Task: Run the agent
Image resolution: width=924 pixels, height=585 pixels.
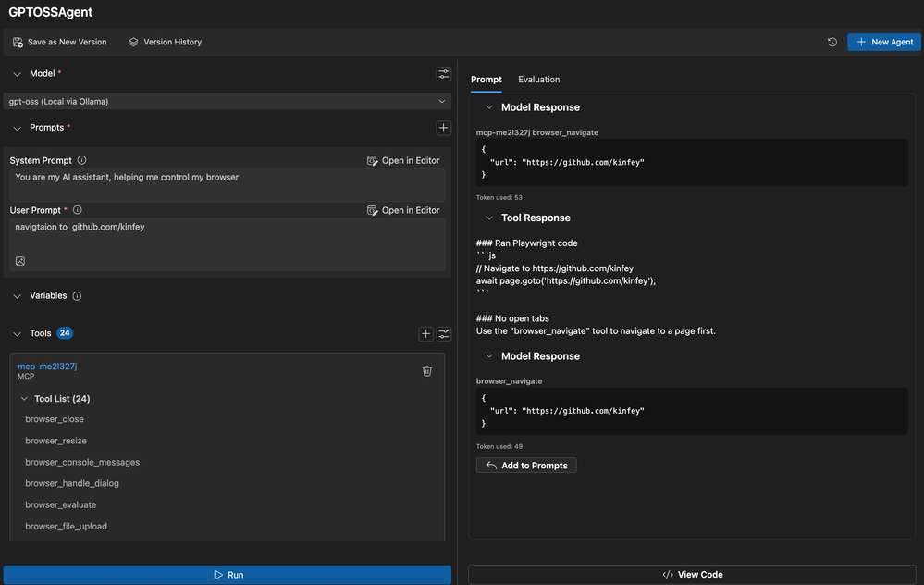Action: tap(228, 575)
